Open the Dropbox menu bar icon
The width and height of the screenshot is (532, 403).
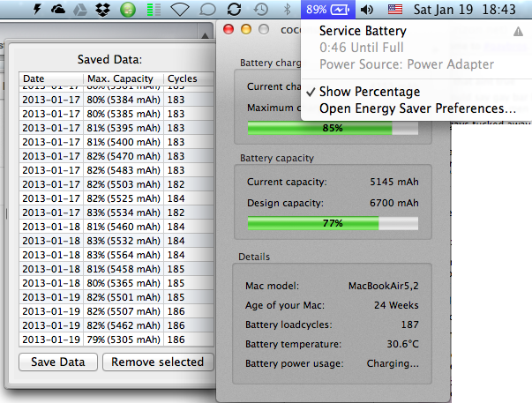pyautogui.click(x=102, y=10)
